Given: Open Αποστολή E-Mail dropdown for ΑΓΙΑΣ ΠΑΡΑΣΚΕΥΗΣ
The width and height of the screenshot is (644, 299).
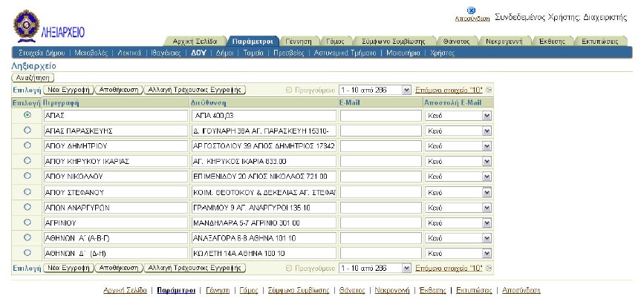Looking at the screenshot, I should pyautogui.click(x=458, y=131).
